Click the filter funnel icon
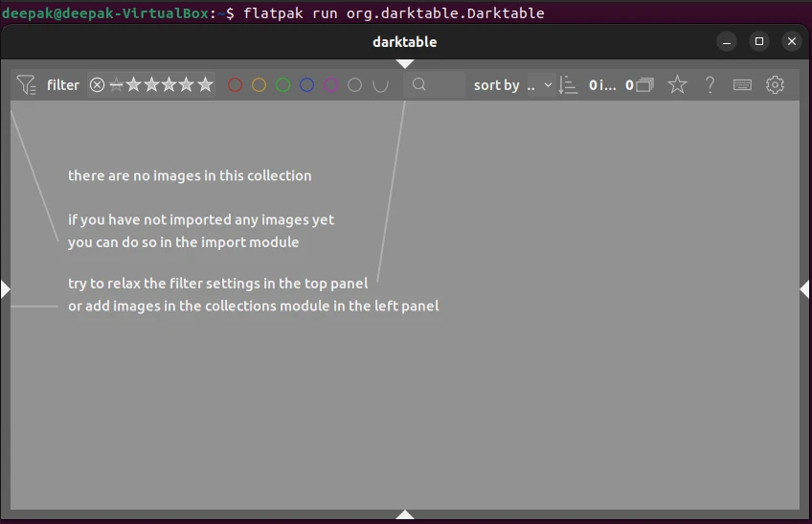This screenshot has width=812, height=524. point(27,85)
